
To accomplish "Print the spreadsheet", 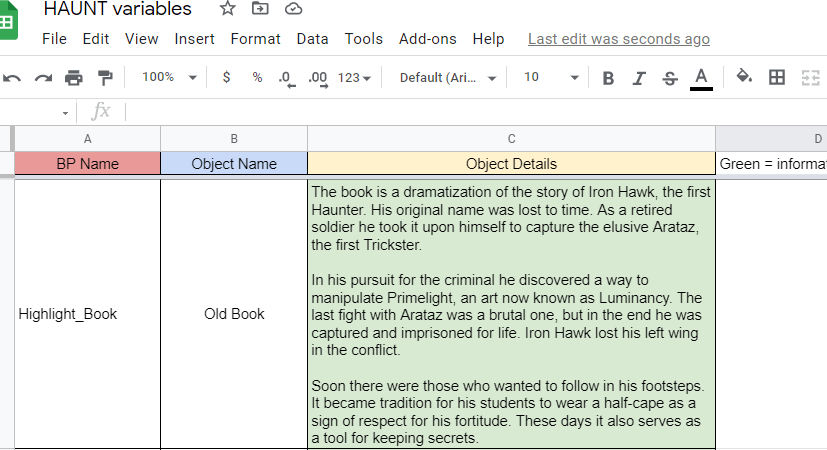I will [74, 78].
